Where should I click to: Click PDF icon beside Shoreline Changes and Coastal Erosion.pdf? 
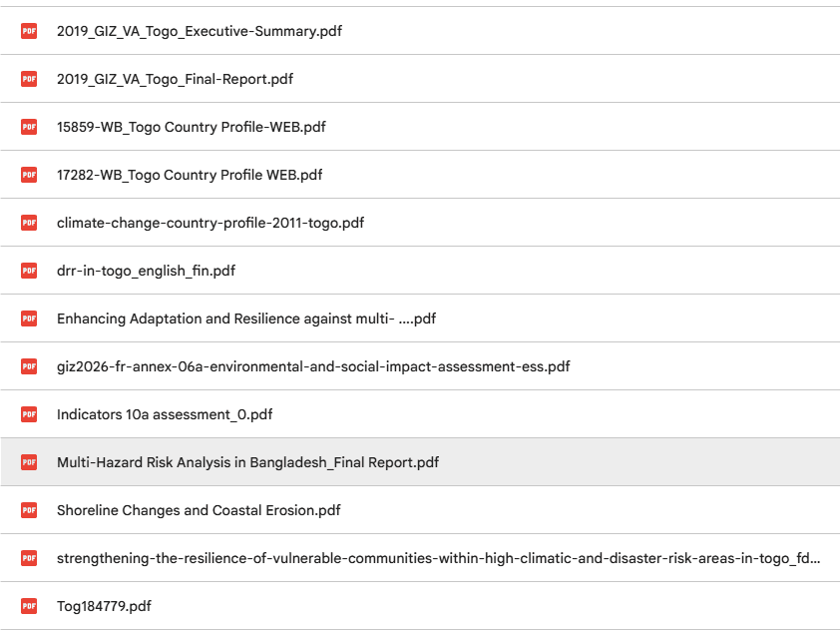click(29, 510)
